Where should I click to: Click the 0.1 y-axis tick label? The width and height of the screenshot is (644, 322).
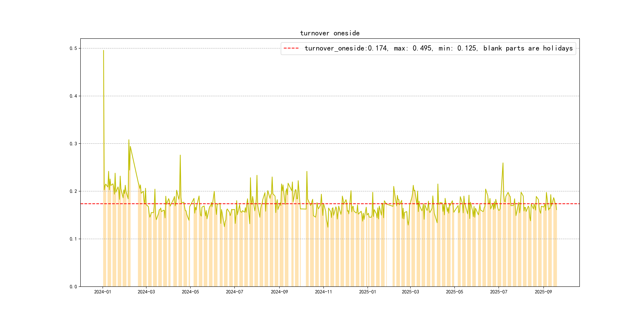73,239
